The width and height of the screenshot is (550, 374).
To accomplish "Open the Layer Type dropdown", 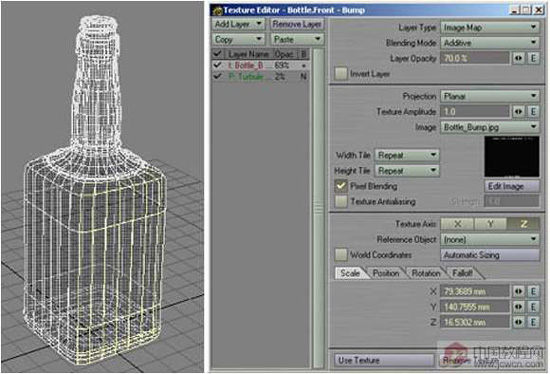I will coord(490,27).
